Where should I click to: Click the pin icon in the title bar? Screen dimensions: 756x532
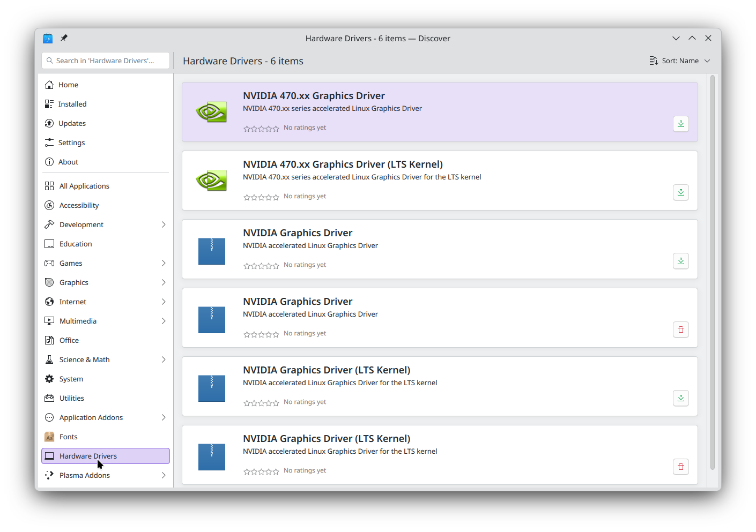click(64, 38)
